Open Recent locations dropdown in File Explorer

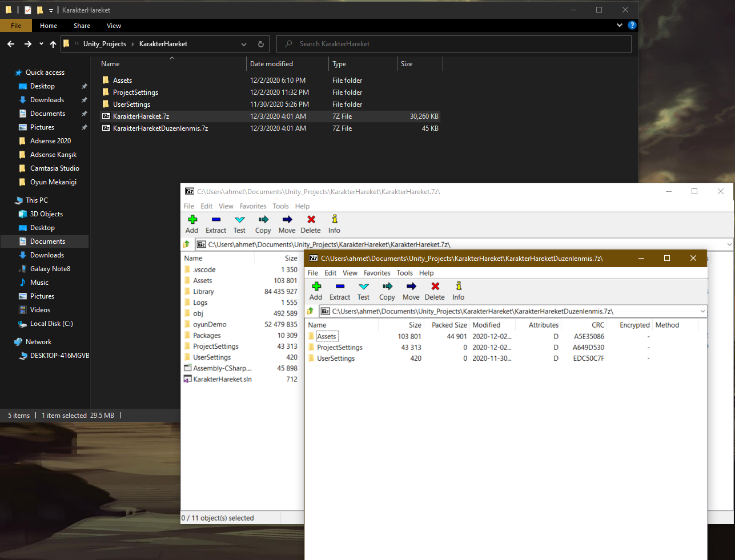(41, 44)
